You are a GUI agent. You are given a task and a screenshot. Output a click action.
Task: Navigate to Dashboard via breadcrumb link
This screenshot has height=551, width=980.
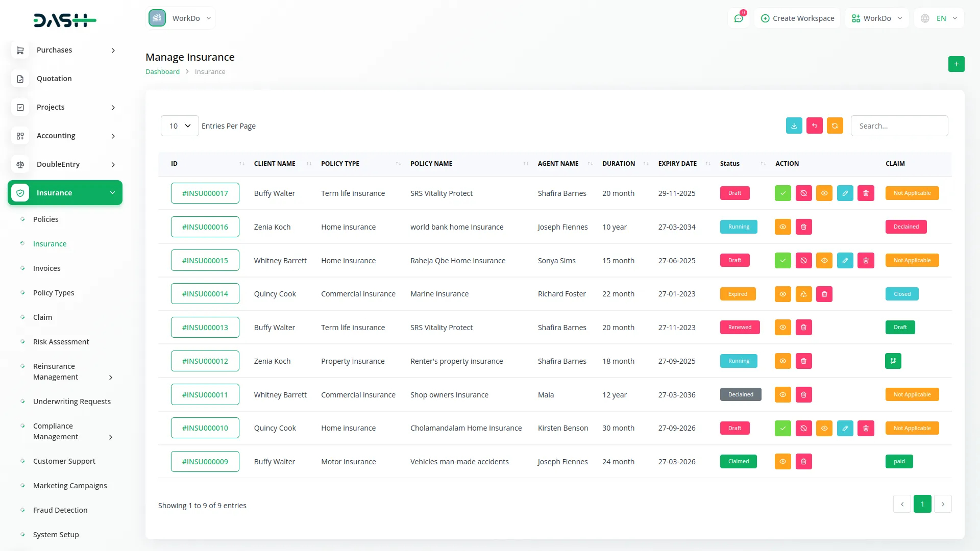coord(162,71)
